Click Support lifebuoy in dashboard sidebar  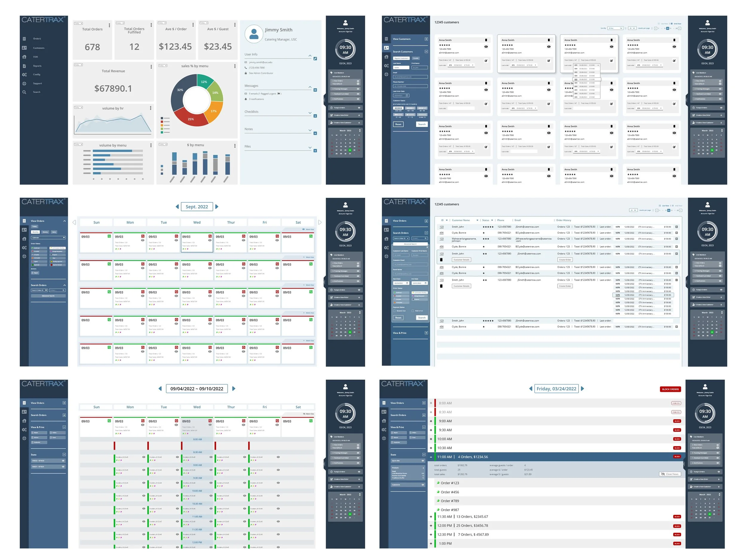pyautogui.click(x=24, y=84)
